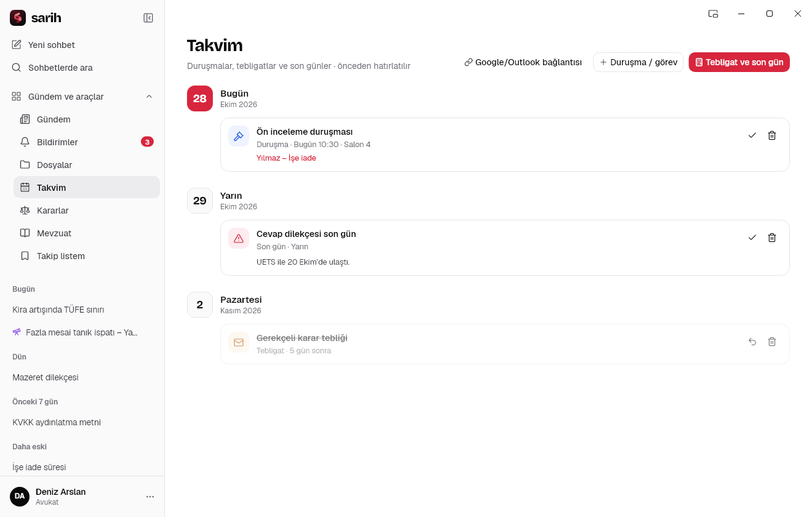Screen dimensions: 812x517
Task: Select the 28 Bugün date badge
Action: (200, 98)
